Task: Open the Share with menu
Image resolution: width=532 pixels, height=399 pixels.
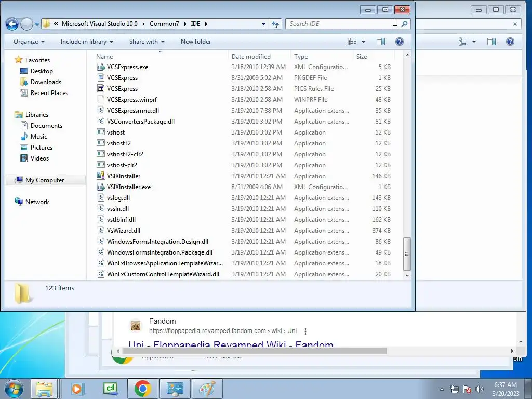Action: point(147,42)
